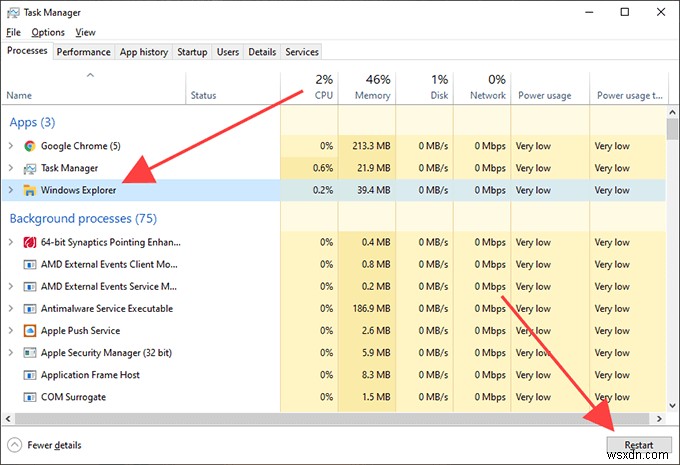Select the Background processes (75) heading
Screen dimensions: 680x465
83,219
